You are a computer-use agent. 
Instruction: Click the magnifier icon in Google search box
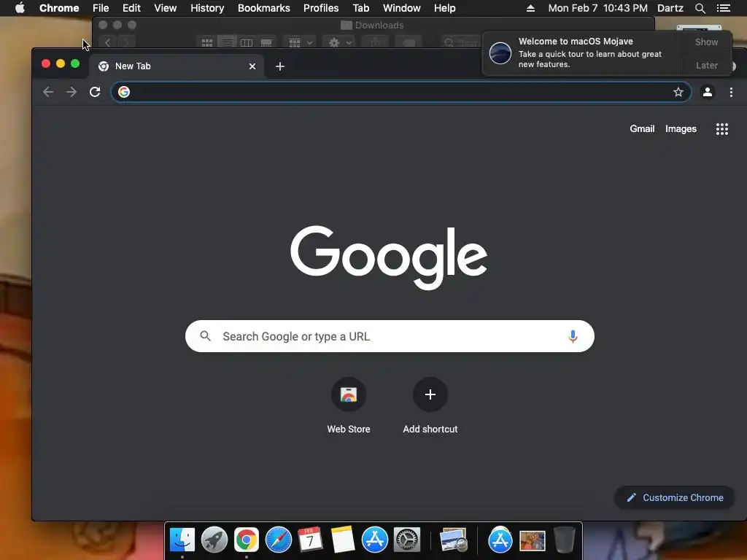click(x=205, y=336)
